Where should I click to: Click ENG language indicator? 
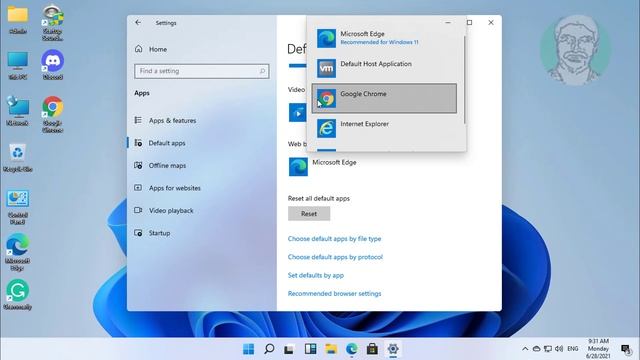(573, 349)
